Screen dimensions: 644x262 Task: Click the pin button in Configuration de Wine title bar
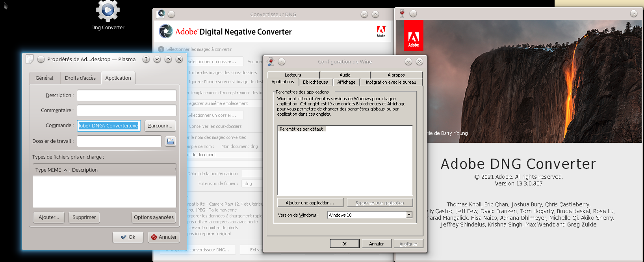(282, 62)
